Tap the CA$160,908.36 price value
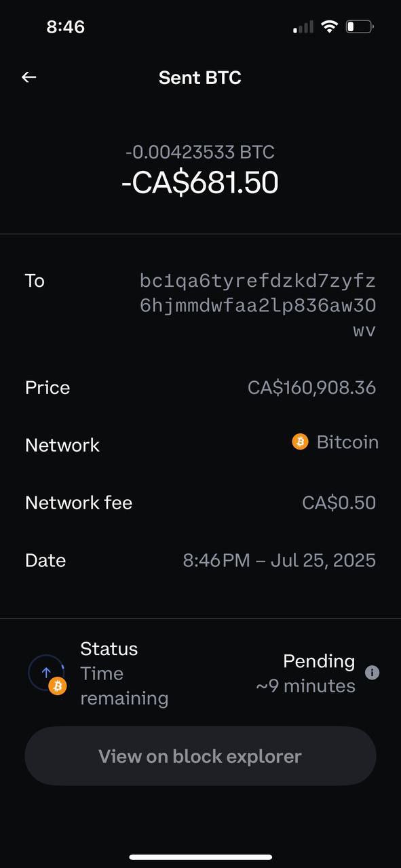 tap(311, 388)
